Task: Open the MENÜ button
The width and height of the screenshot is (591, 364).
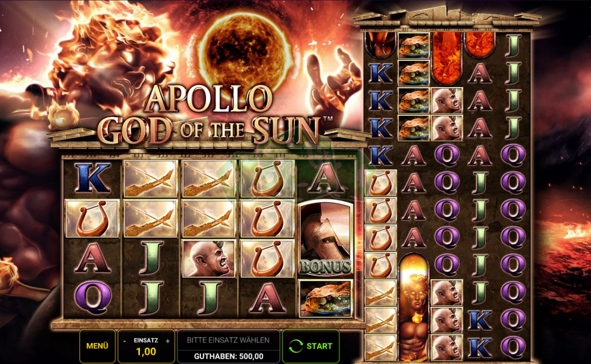Action: pos(97,346)
